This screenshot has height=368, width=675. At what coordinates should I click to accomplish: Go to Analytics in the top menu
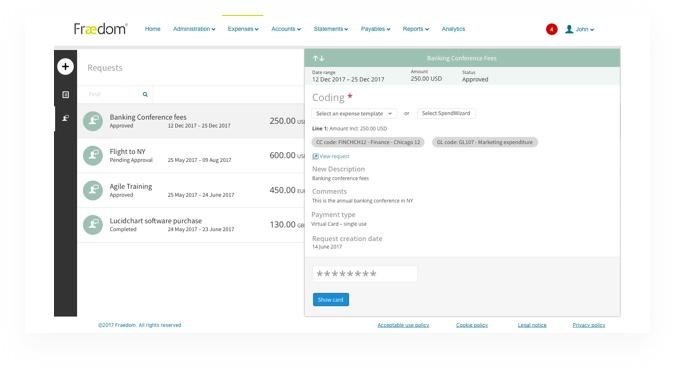click(453, 29)
